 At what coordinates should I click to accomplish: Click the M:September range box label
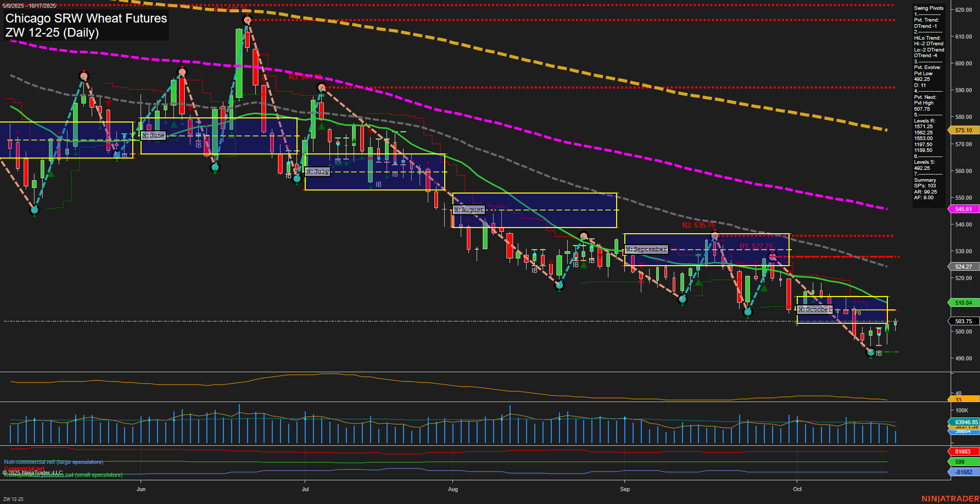coord(646,249)
